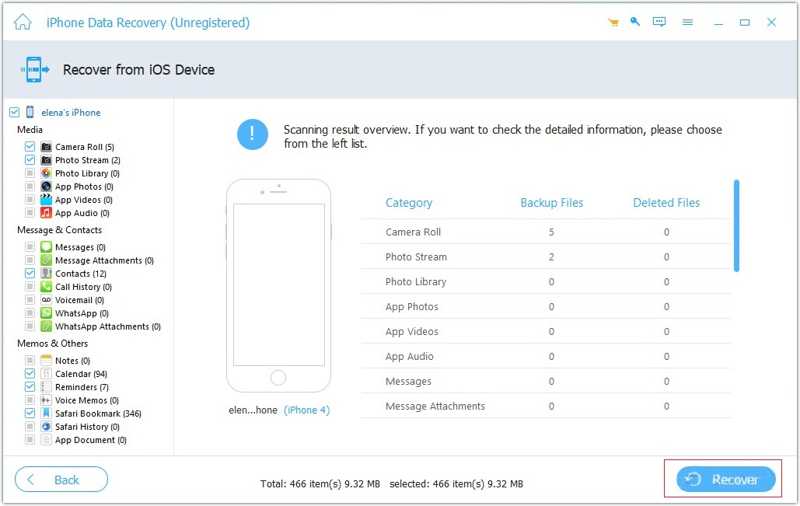Click the Safari History icon

point(46,427)
